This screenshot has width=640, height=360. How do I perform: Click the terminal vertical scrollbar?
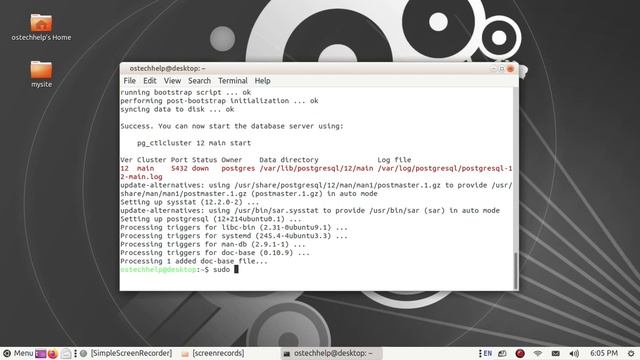[x=516, y=188]
